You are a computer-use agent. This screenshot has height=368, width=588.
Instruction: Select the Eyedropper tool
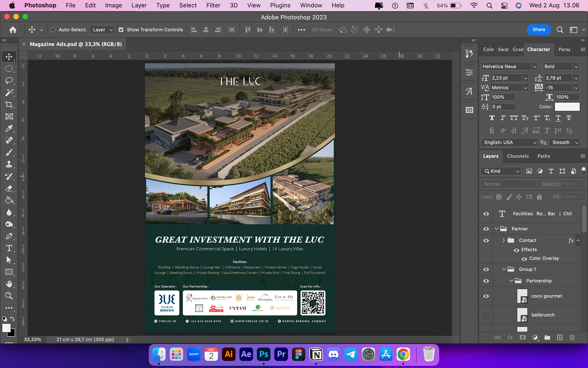[x=9, y=128]
